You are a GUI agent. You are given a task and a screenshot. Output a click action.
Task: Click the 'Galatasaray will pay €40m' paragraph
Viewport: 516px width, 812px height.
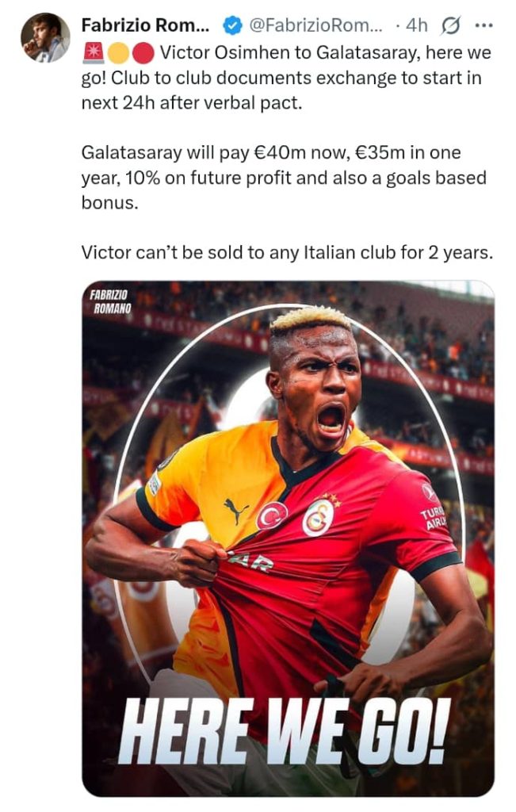(x=284, y=178)
